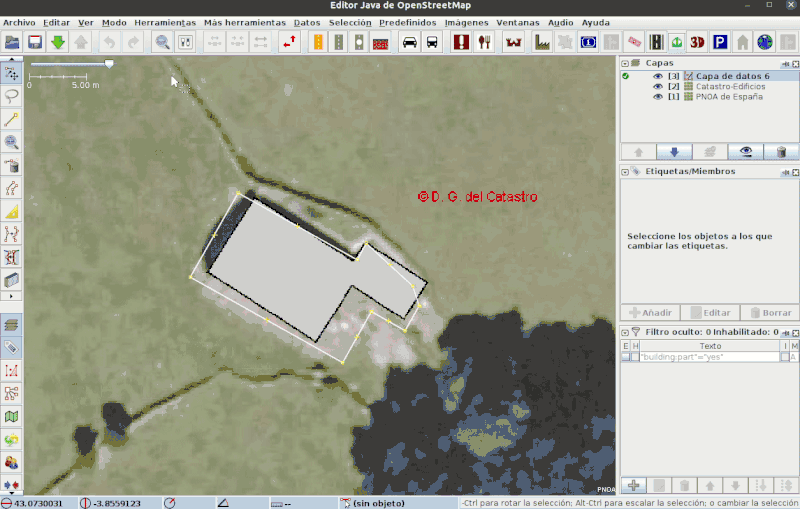800x509 pixels.
Task: Collapse the Etiquetas/Miembros panel
Action: tap(625, 171)
